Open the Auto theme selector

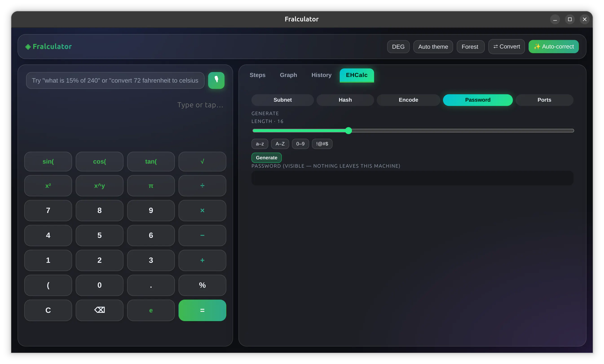pyautogui.click(x=433, y=46)
